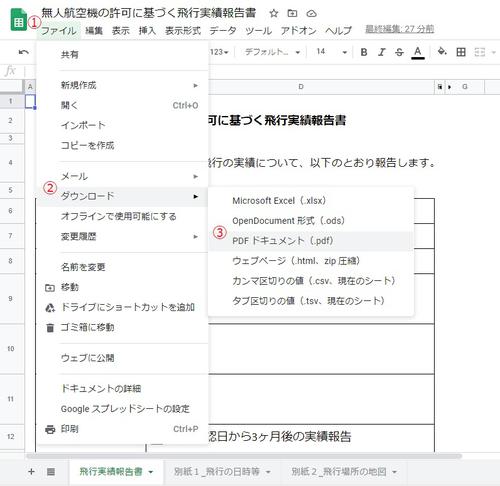500x486 pixels.
Task: Select column D header
Action: (x=301, y=87)
